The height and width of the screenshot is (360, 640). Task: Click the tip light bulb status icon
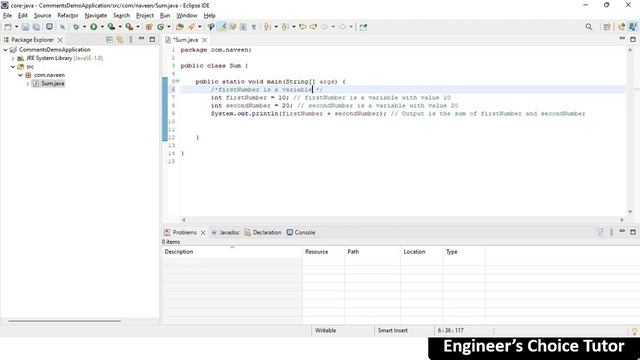(x=634, y=331)
